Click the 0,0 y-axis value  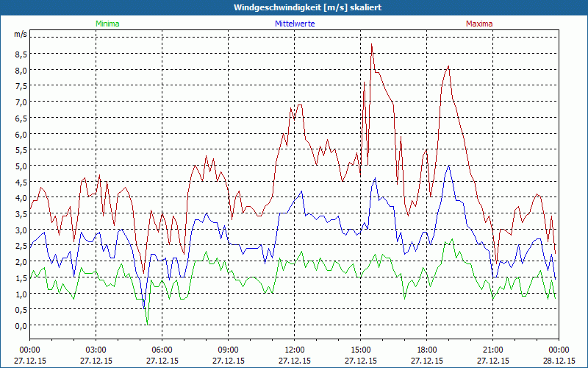21,325
